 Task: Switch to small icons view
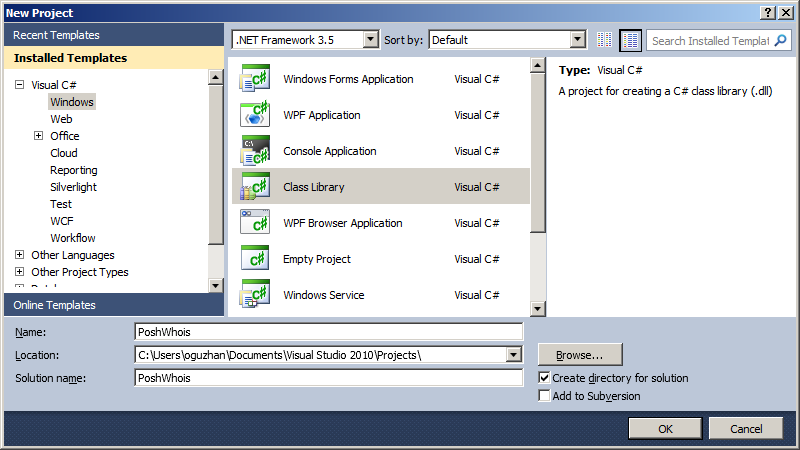[604, 40]
